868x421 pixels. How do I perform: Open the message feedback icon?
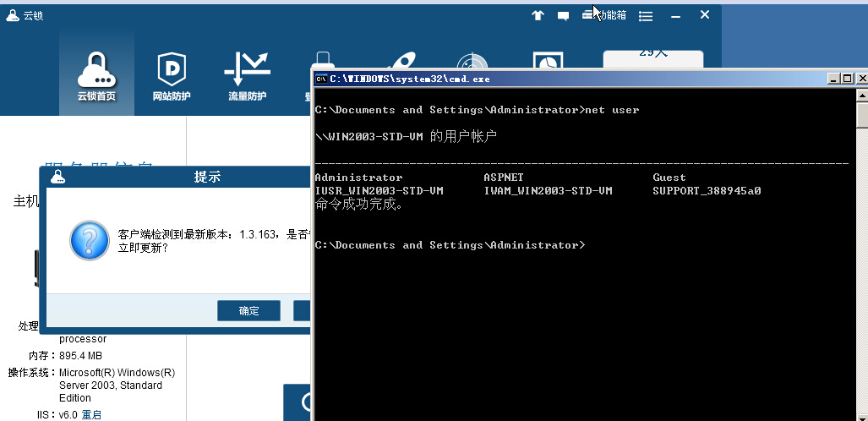coord(563,16)
